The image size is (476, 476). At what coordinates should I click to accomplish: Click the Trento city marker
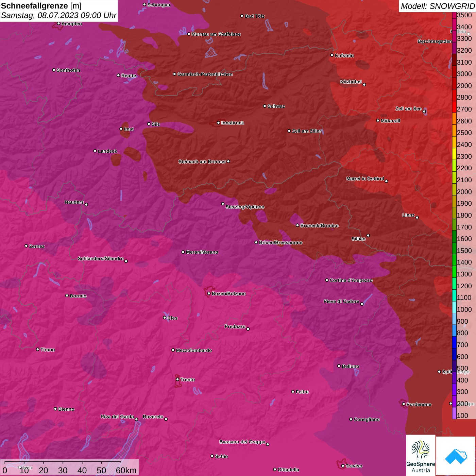click(177, 379)
